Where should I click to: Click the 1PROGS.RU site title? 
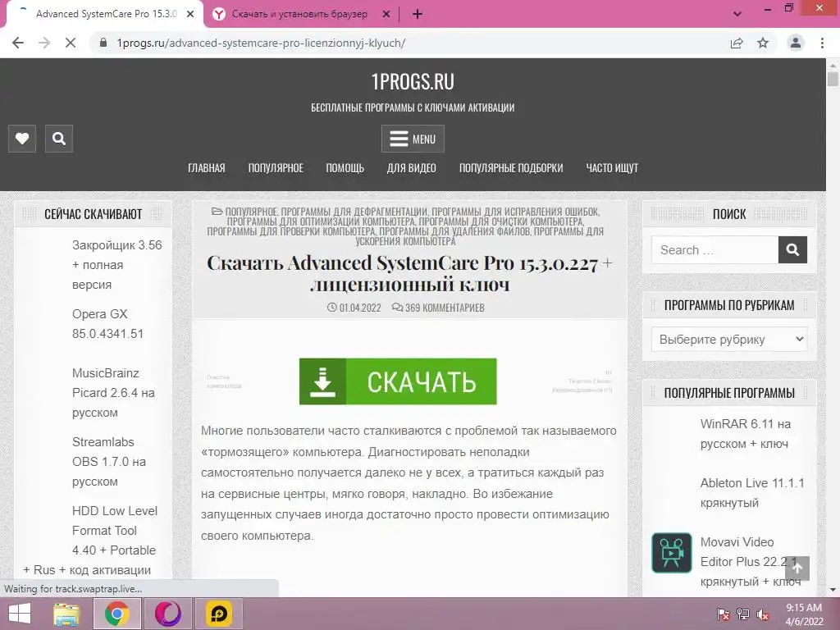(x=413, y=81)
